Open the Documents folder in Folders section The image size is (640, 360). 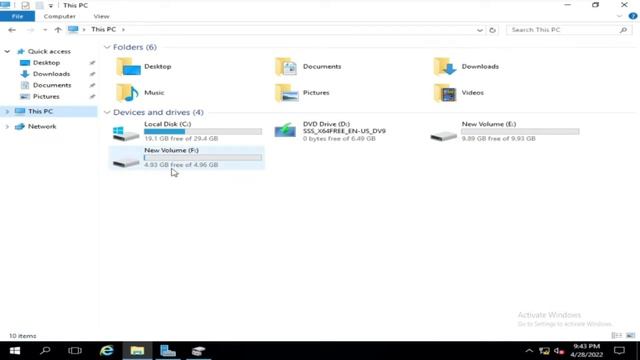308,67
